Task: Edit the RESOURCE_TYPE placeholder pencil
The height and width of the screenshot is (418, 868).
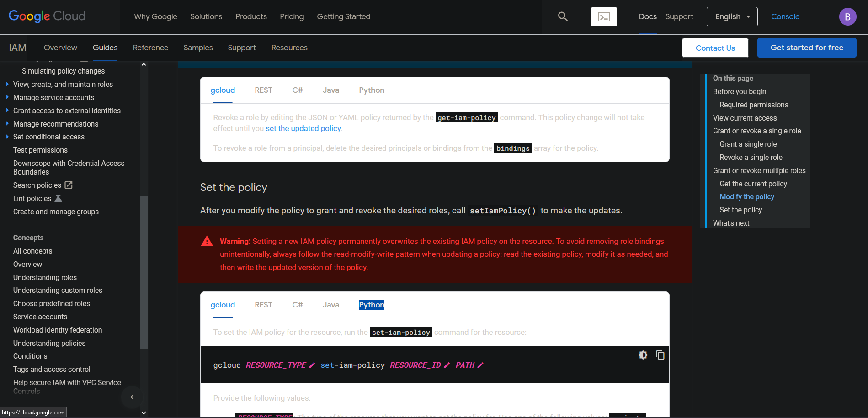Action: [x=312, y=365]
